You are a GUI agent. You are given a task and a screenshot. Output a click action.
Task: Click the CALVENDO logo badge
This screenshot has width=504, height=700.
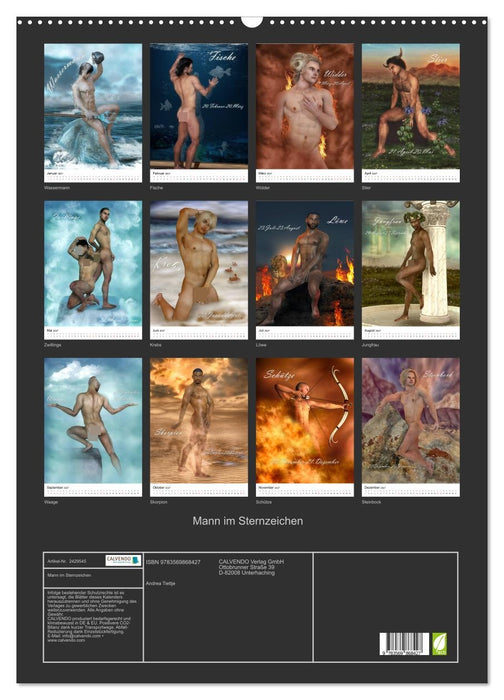pyautogui.click(x=123, y=560)
